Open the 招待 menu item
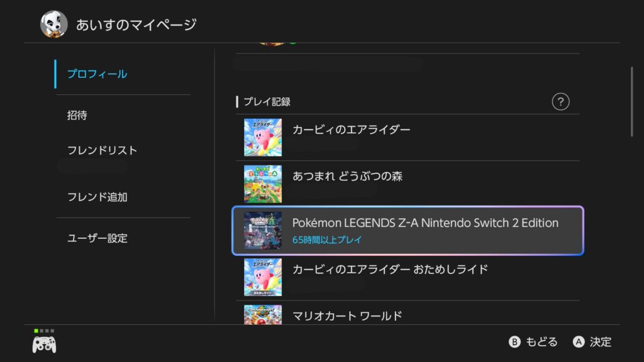 tap(77, 116)
